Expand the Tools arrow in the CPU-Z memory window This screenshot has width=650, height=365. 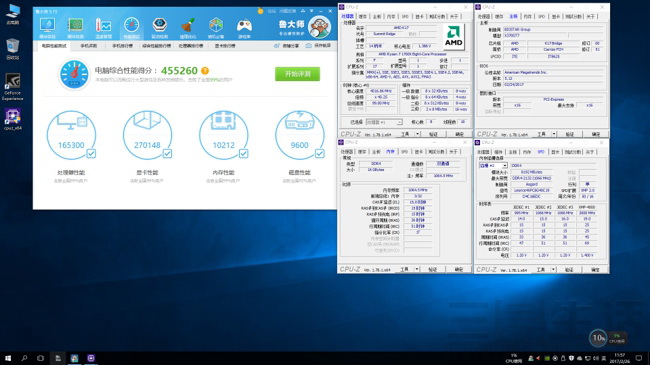[x=417, y=269]
